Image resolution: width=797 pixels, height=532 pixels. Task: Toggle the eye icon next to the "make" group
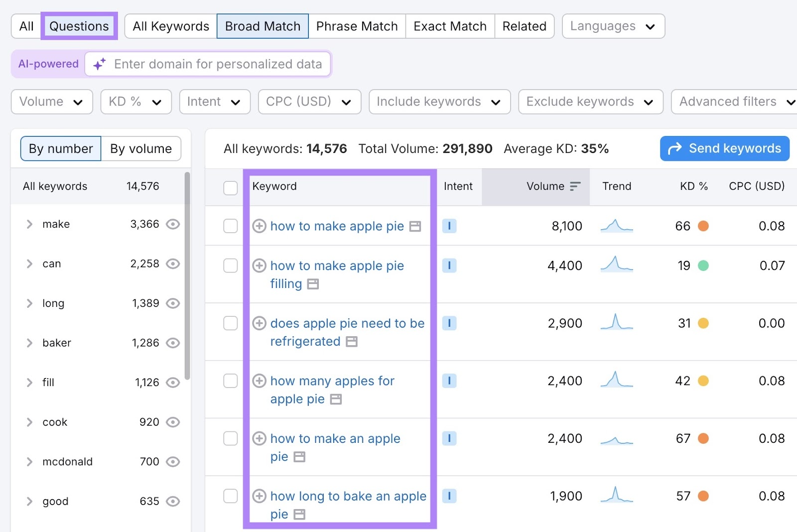[172, 224]
